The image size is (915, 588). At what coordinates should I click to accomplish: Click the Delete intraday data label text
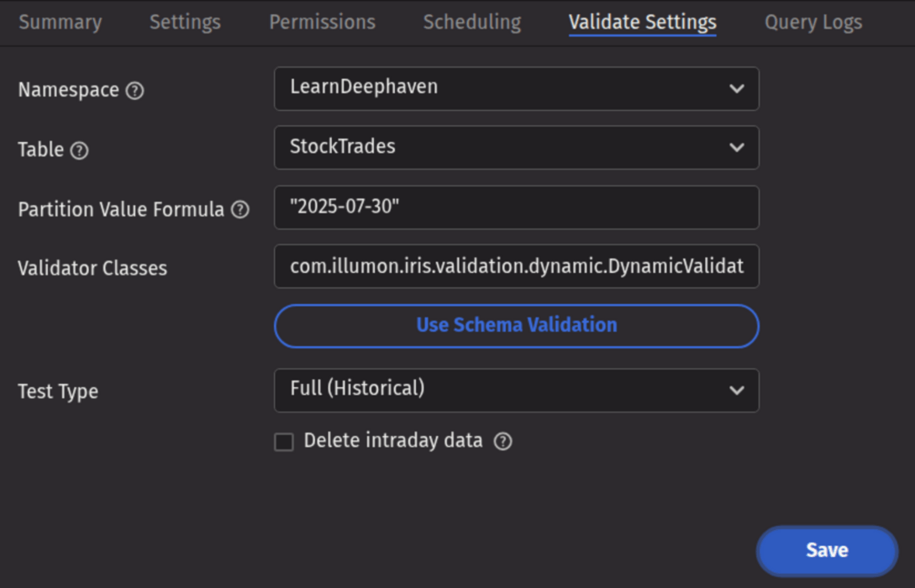tap(392, 441)
